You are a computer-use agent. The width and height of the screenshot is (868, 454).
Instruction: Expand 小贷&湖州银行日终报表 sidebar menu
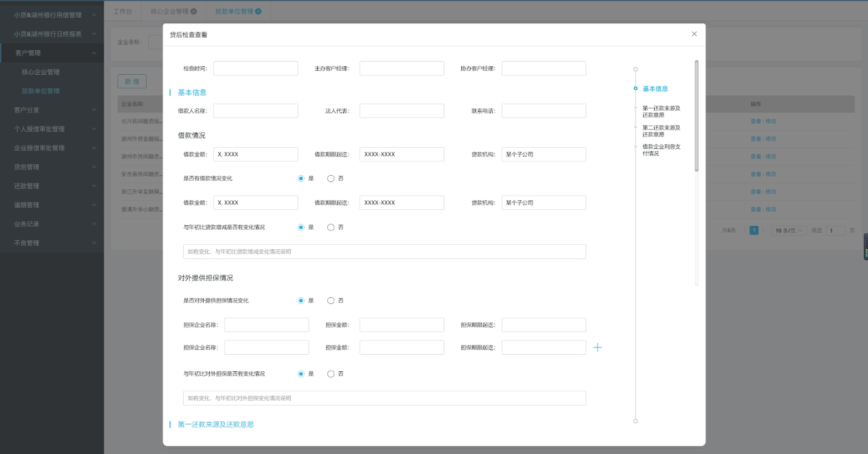pos(52,34)
